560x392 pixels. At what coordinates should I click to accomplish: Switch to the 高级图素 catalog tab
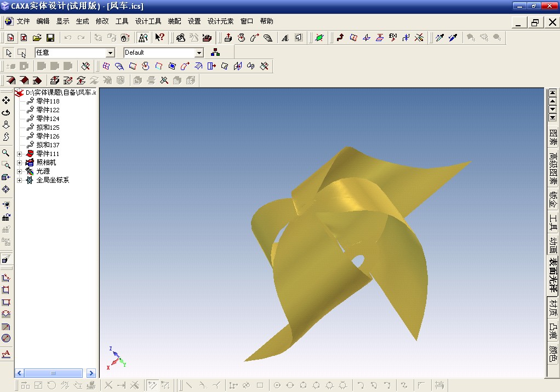[x=552, y=169]
